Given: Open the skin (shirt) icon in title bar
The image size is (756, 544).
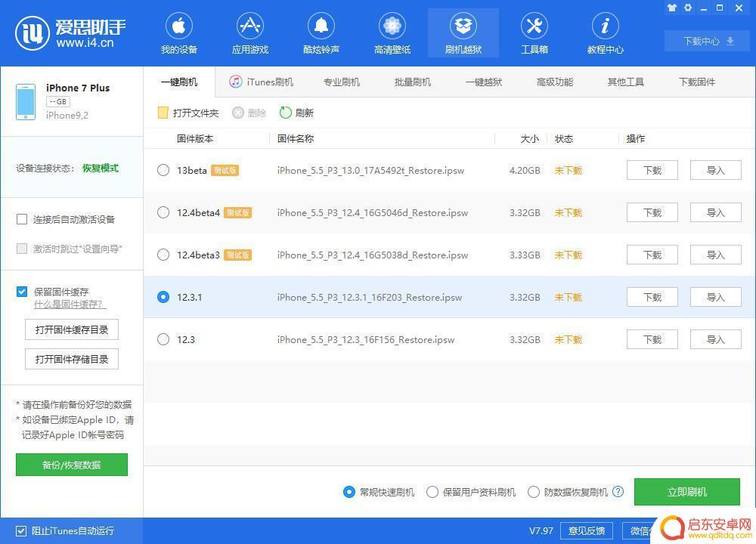Looking at the screenshot, I should pos(671,8).
